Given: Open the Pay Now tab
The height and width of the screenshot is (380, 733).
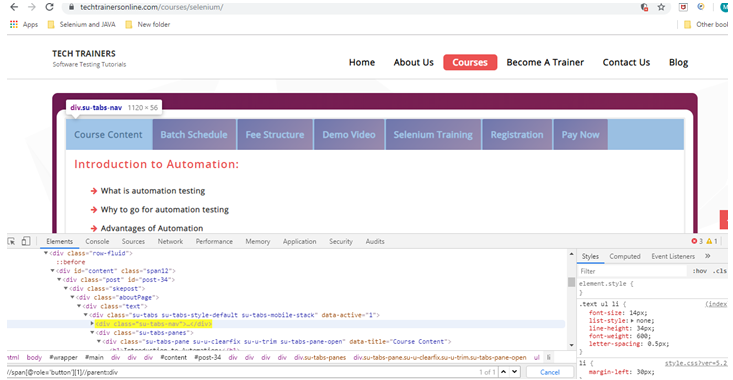Looking at the screenshot, I should pos(580,135).
